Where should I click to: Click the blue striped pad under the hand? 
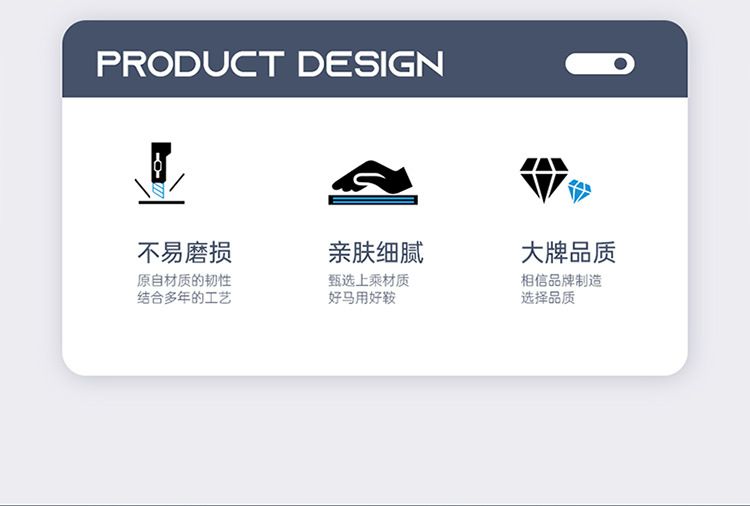373,200
